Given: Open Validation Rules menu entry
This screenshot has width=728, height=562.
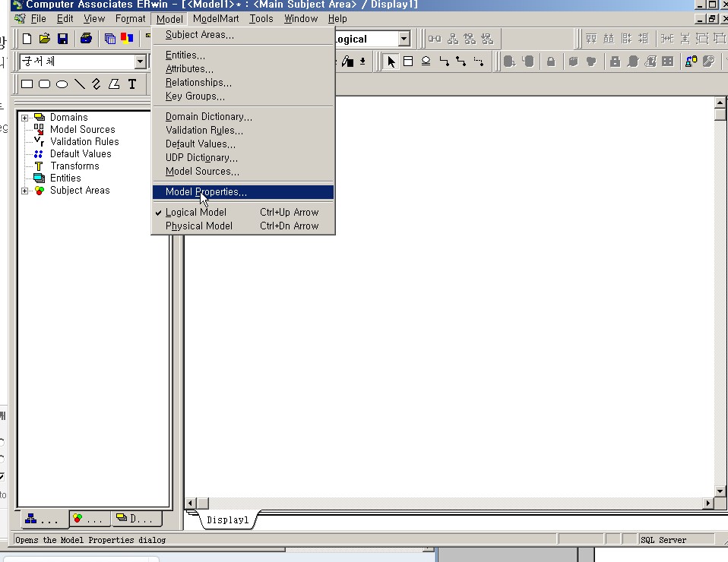Looking at the screenshot, I should [243, 131].
